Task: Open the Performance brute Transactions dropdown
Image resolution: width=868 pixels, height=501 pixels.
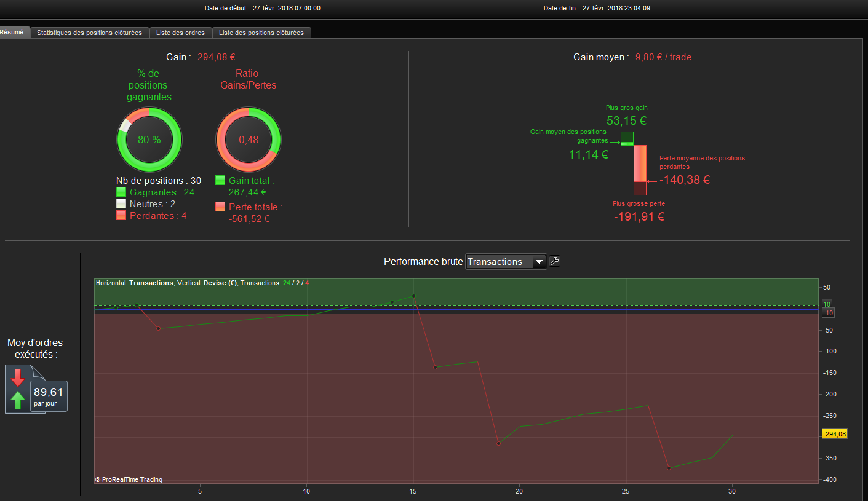Action: [x=506, y=262]
